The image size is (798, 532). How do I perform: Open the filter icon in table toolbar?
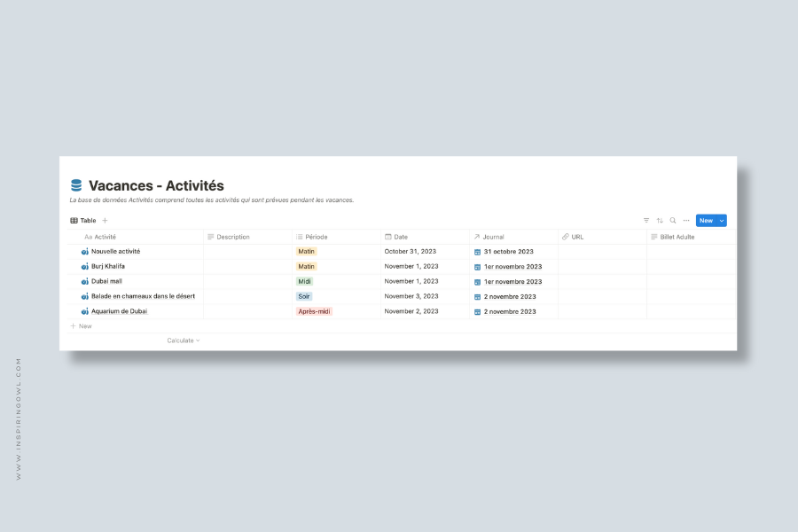[646, 221]
